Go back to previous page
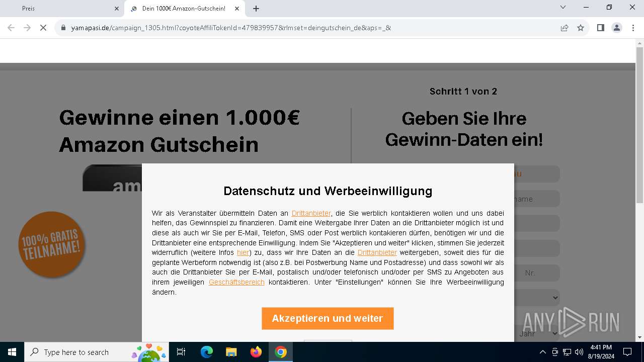The height and width of the screenshot is (362, 644). tap(11, 28)
